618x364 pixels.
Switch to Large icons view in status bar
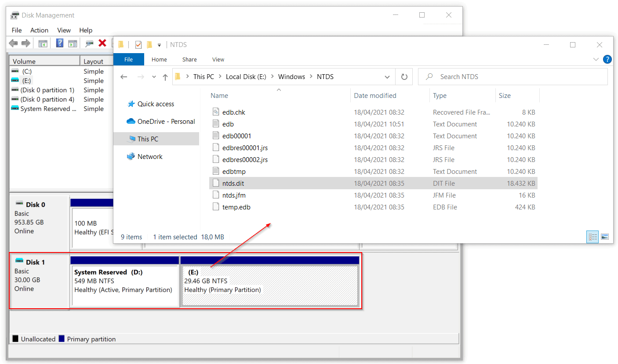(x=605, y=237)
